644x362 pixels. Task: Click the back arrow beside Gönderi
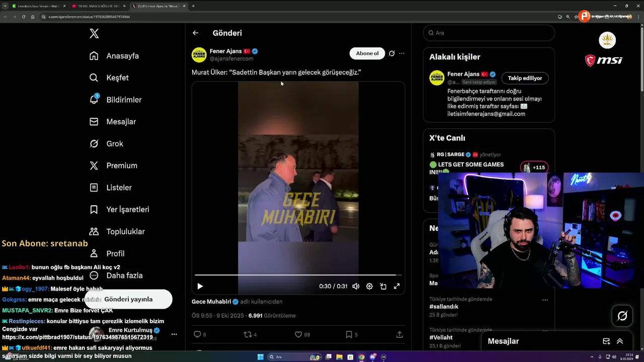[195, 33]
